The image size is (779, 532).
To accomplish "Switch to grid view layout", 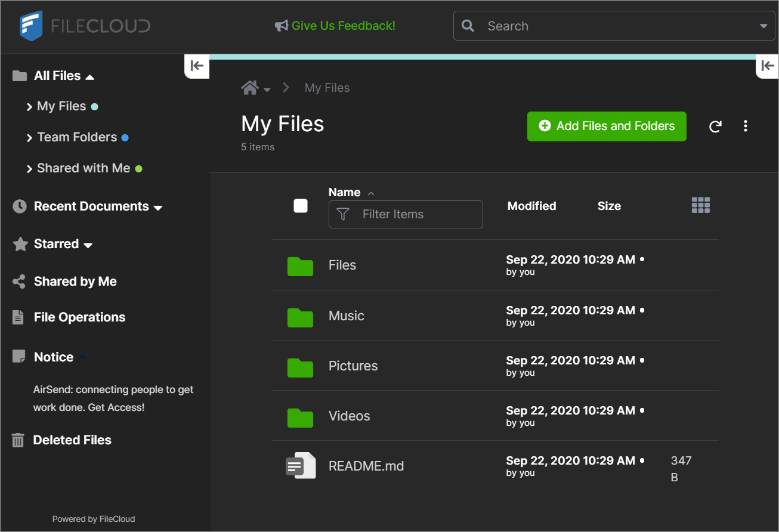I will [700, 205].
